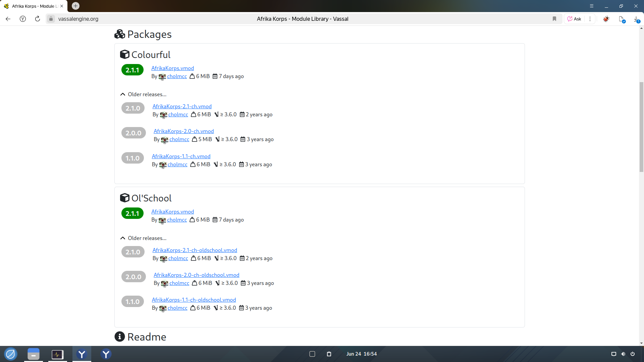This screenshot has height=362, width=644.
Task: Click the Colourful package box icon
Action: (x=125, y=54)
